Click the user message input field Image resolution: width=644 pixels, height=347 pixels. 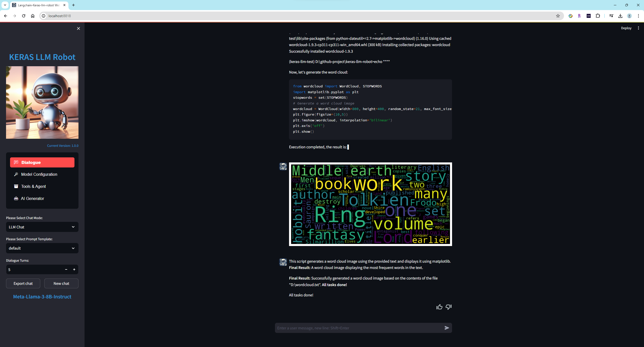(x=358, y=328)
